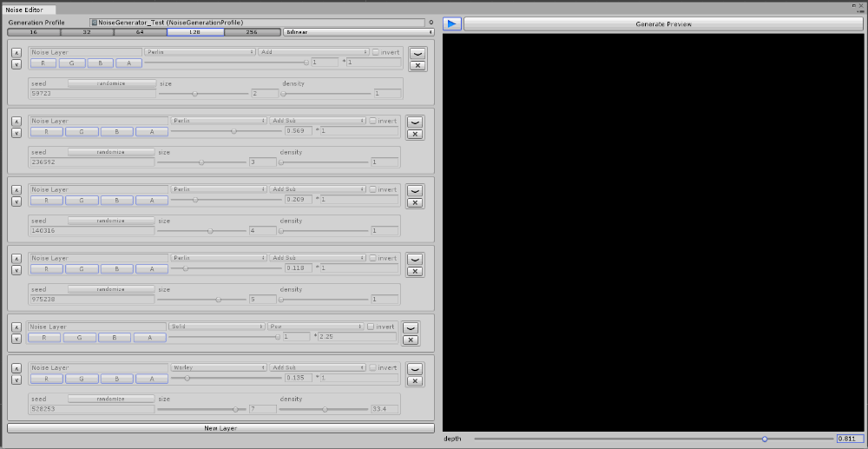Open the Add blend mode dropdown
The width and height of the screenshot is (868, 449).
pyautogui.click(x=313, y=52)
